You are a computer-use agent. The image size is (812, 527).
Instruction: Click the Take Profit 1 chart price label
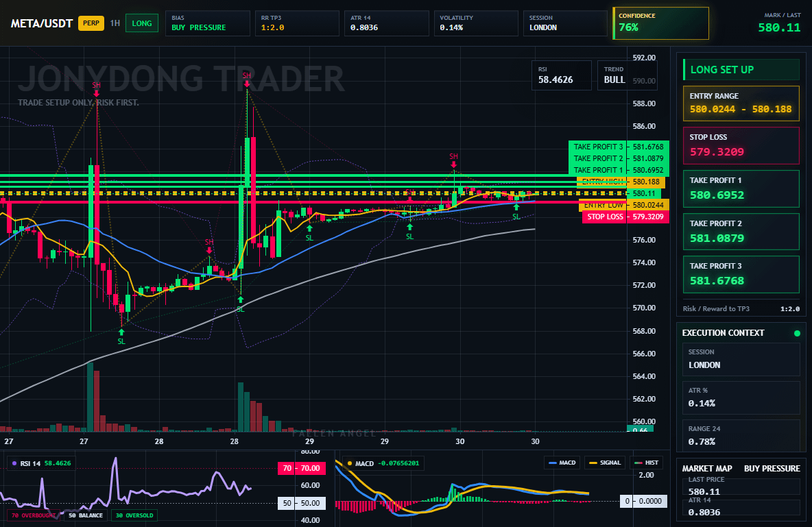[x=619, y=170]
